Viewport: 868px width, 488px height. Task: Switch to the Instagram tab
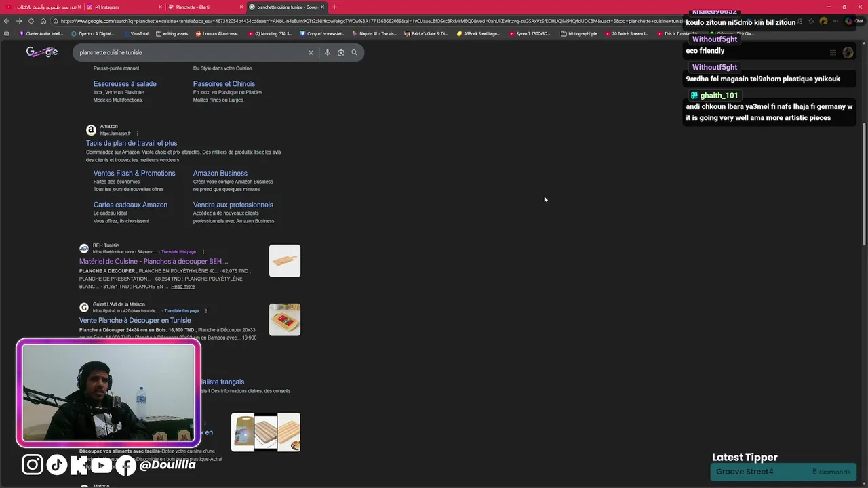click(x=125, y=7)
